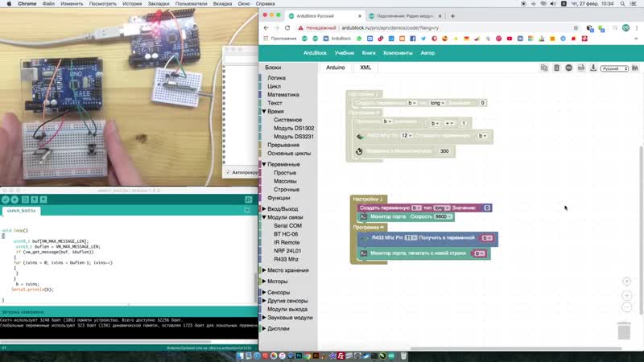Screen dimensions: 644x362
Task: Expand the Вход/Выход category
Action: [x=264, y=209]
